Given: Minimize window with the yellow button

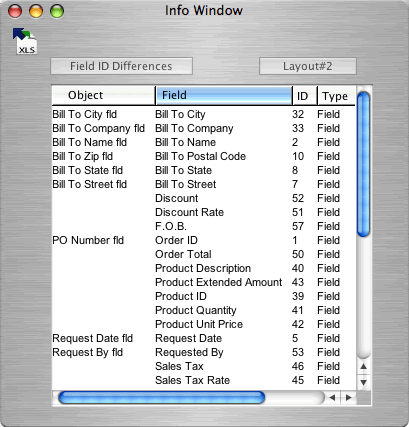Looking at the screenshot, I should (x=36, y=11).
